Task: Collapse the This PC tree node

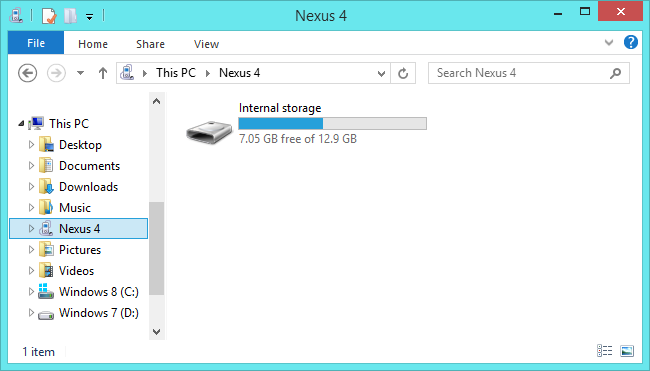Action: (21, 124)
